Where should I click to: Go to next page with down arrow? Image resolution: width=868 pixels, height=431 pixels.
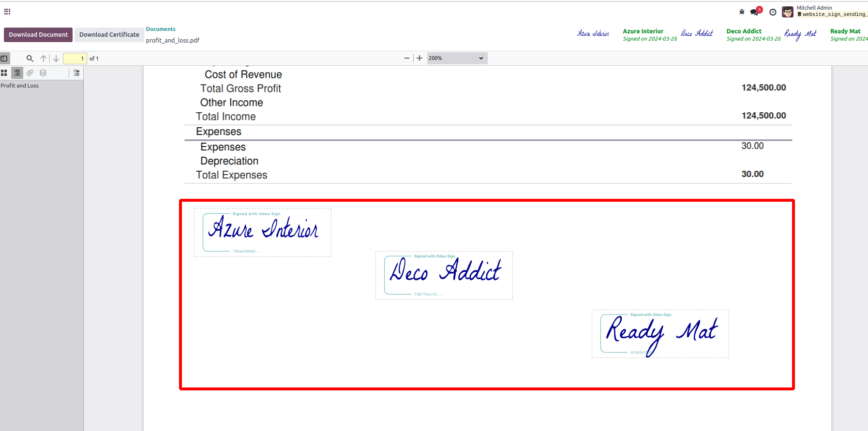pos(56,59)
